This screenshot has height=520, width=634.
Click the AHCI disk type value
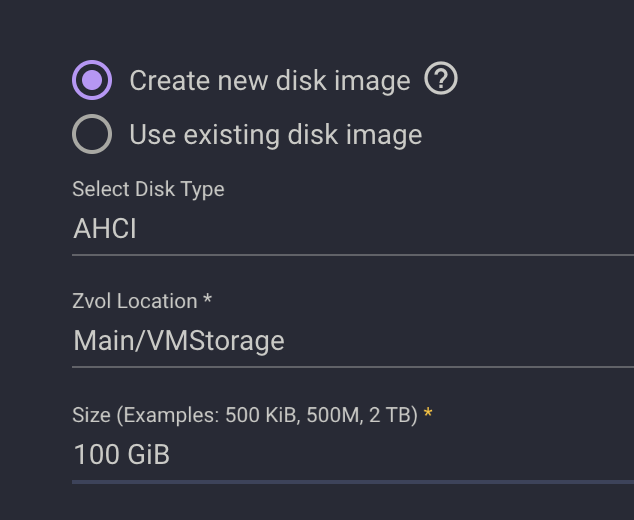(105, 229)
